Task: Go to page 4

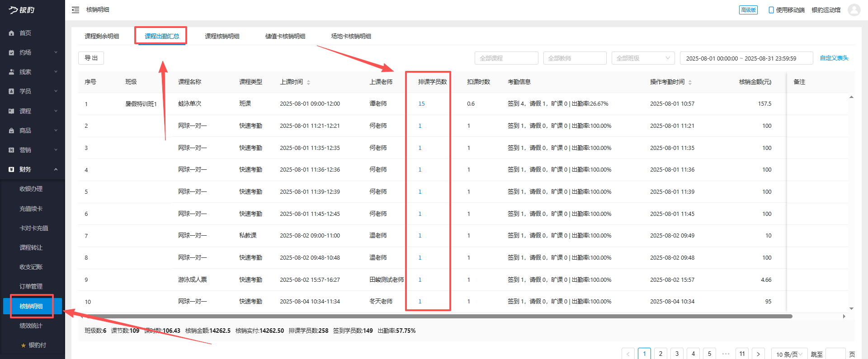Action: (x=693, y=354)
